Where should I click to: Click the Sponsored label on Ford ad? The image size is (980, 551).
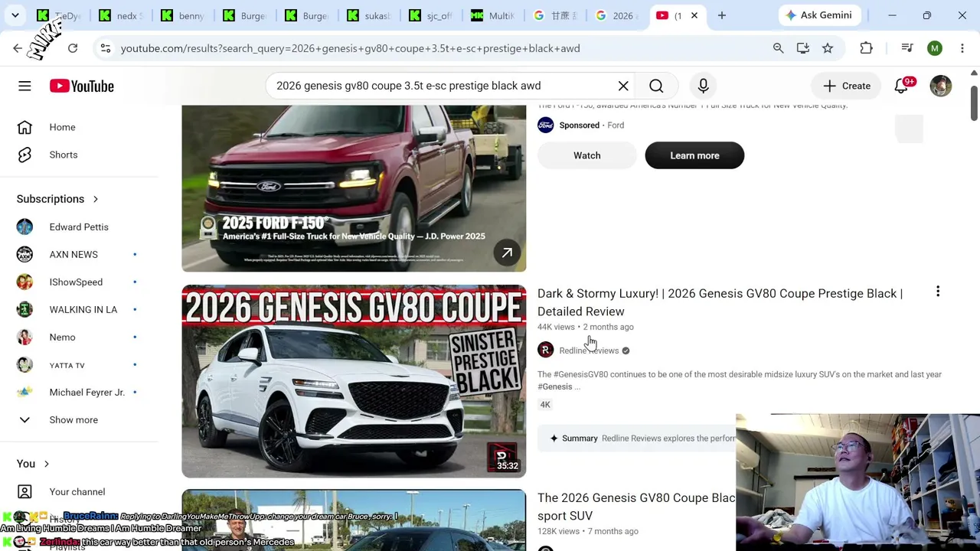[579, 126]
